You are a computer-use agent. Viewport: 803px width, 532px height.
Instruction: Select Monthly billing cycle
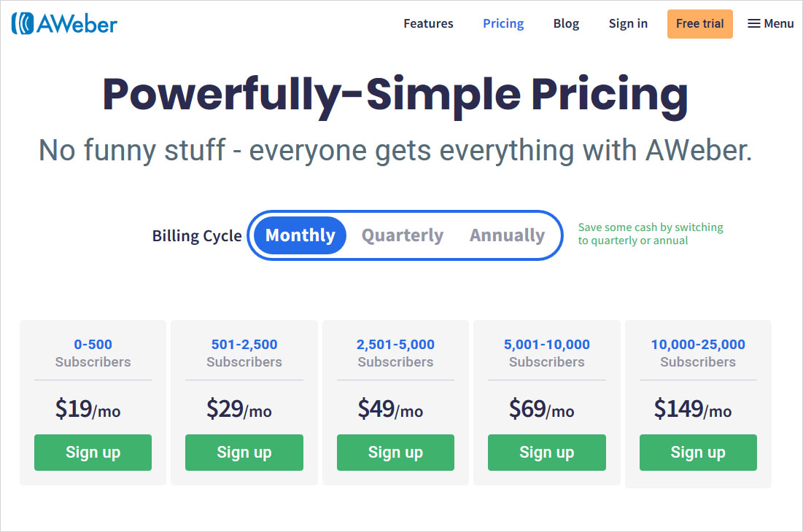(300, 235)
